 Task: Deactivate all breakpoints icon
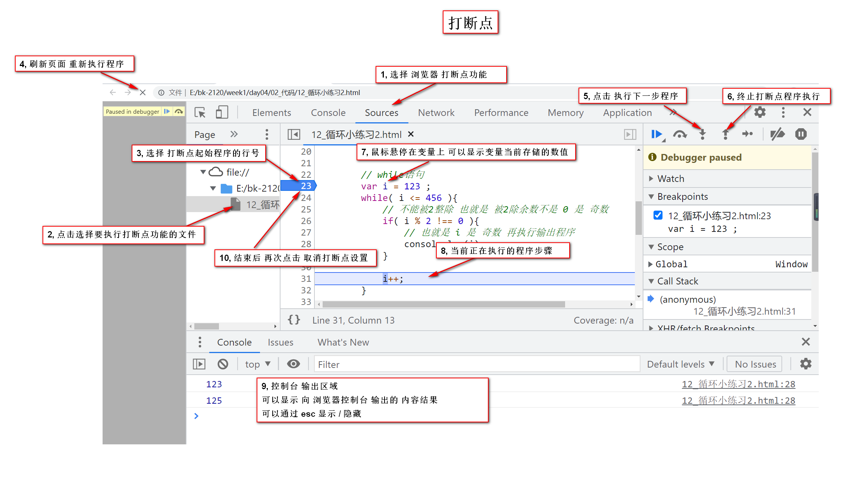click(777, 134)
